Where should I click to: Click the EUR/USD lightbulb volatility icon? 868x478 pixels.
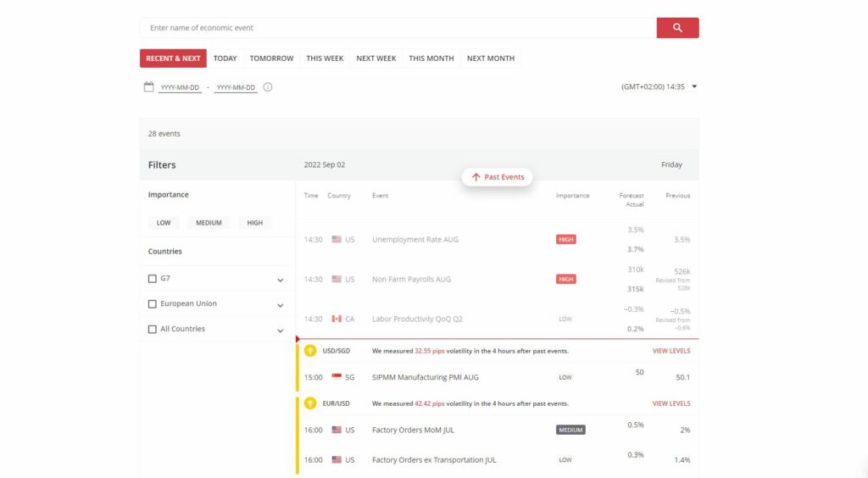pos(310,403)
